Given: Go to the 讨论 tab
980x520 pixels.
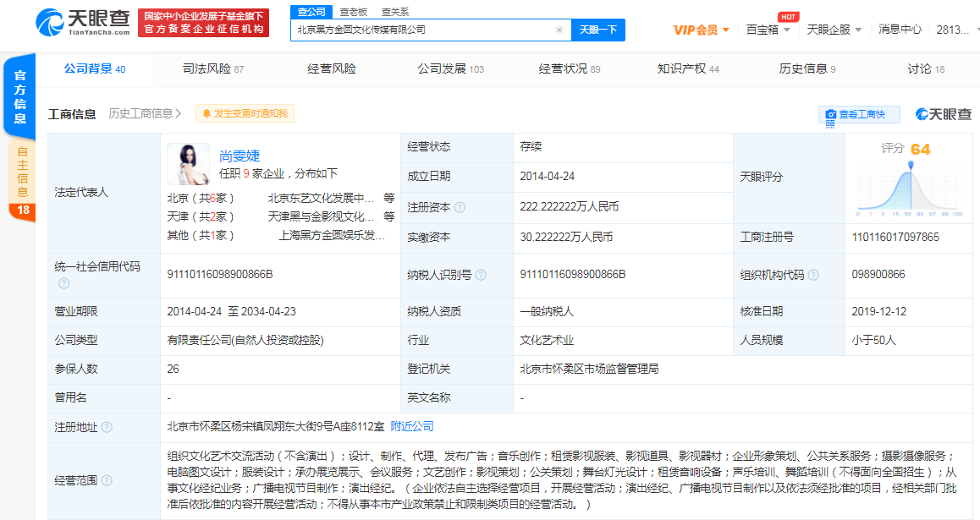Looking at the screenshot, I should point(926,68).
